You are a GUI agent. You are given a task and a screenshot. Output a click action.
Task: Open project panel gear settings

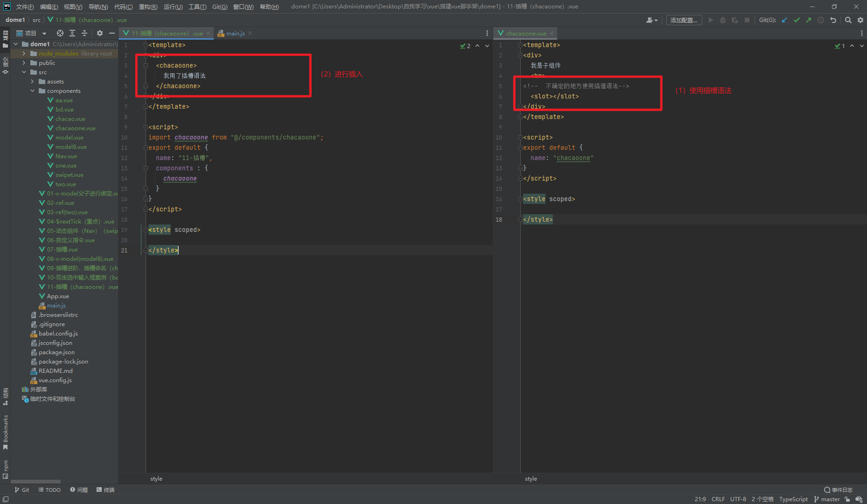99,33
